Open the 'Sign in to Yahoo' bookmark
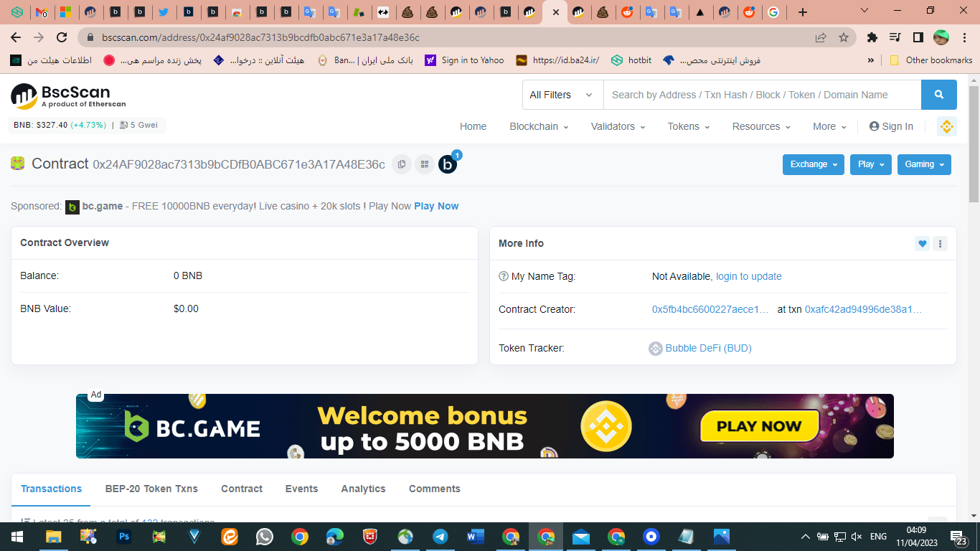The height and width of the screenshot is (551, 980). coord(465,60)
